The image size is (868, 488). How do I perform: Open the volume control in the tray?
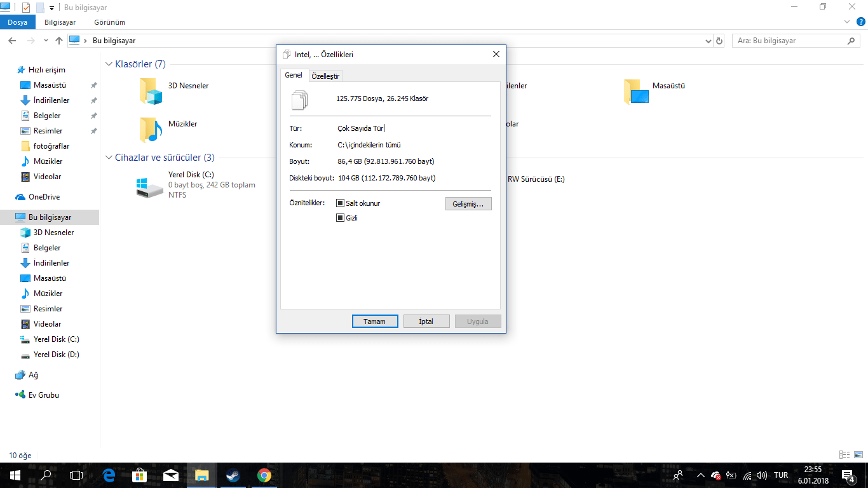click(x=762, y=475)
